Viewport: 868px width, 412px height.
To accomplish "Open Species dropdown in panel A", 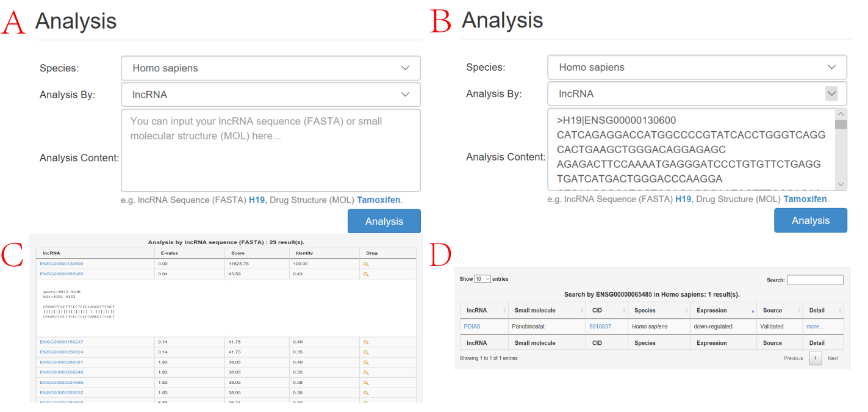I will (x=271, y=68).
